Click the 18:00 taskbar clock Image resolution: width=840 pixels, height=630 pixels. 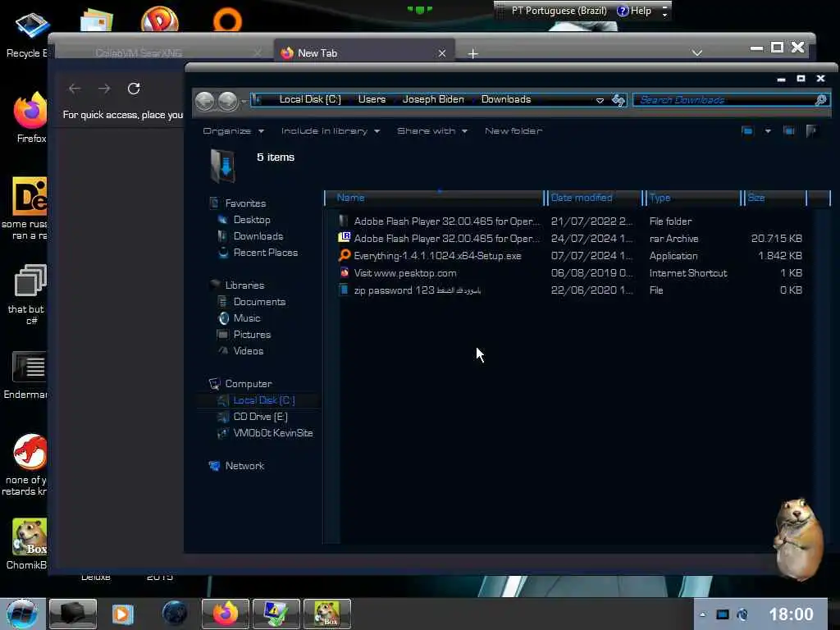pos(791,614)
